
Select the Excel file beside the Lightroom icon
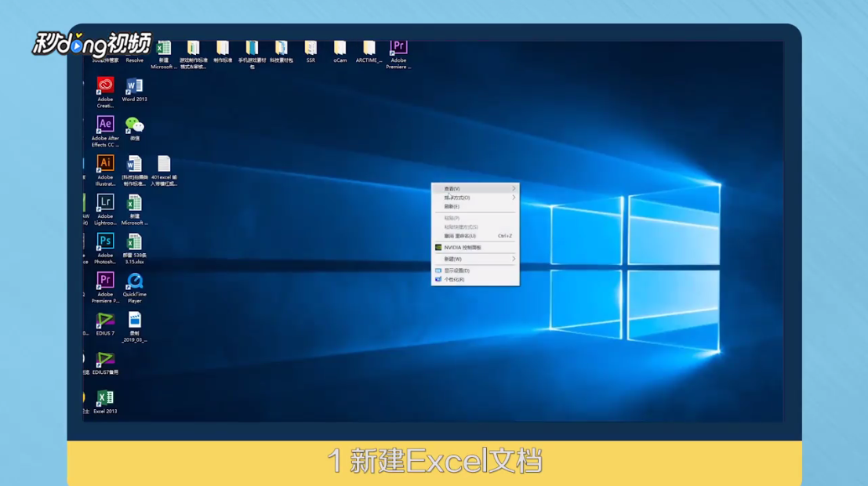[135, 209]
